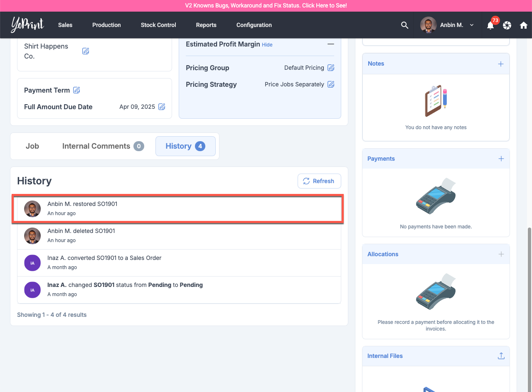Edit the Pricing Group setting
532x392 pixels.
[331, 68]
